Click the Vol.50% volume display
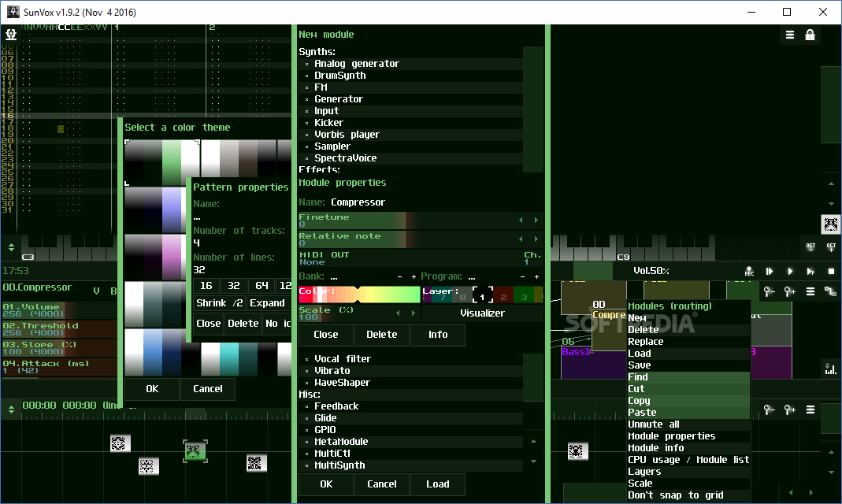This screenshot has height=504, width=842. pyautogui.click(x=651, y=271)
